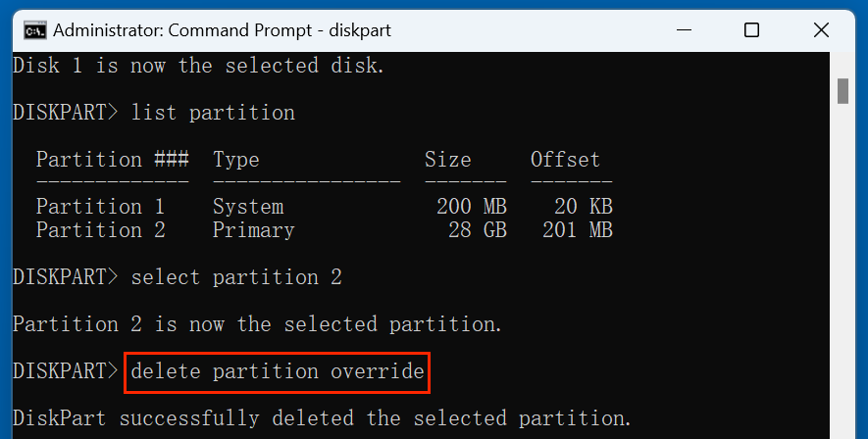Viewport: 868px width, 439px height.
Task: Maximize the diskpart Command Prompt window
Action: (x=751, y=30)
